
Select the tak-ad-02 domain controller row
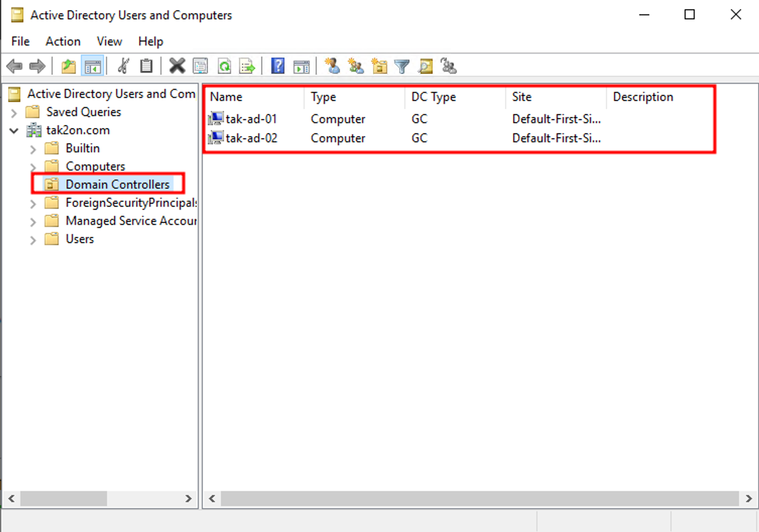click(251, 138)
